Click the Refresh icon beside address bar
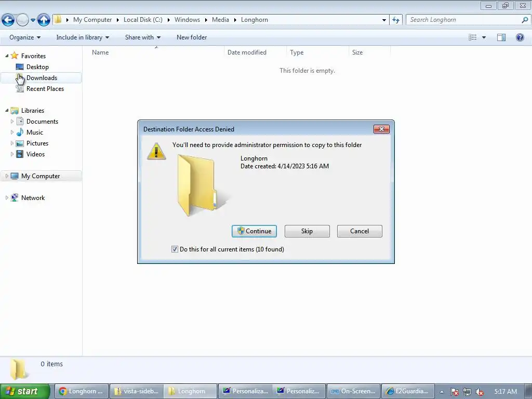The width and height of the screenshot is (532, 399). 396,20
